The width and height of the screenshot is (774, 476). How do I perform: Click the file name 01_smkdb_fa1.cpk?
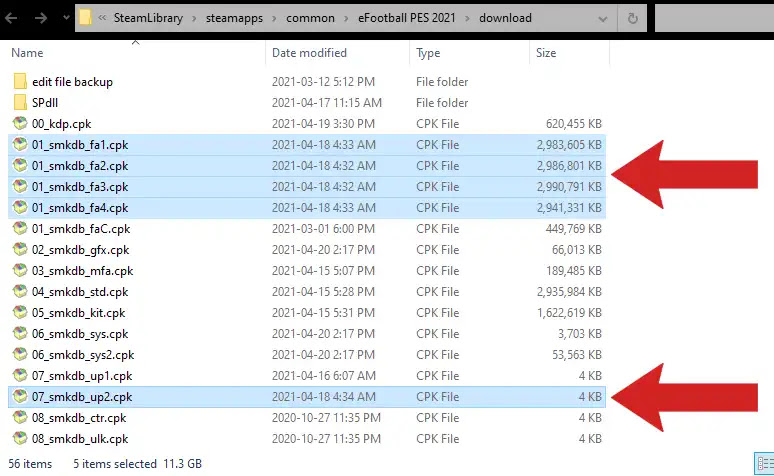[80, 145]
